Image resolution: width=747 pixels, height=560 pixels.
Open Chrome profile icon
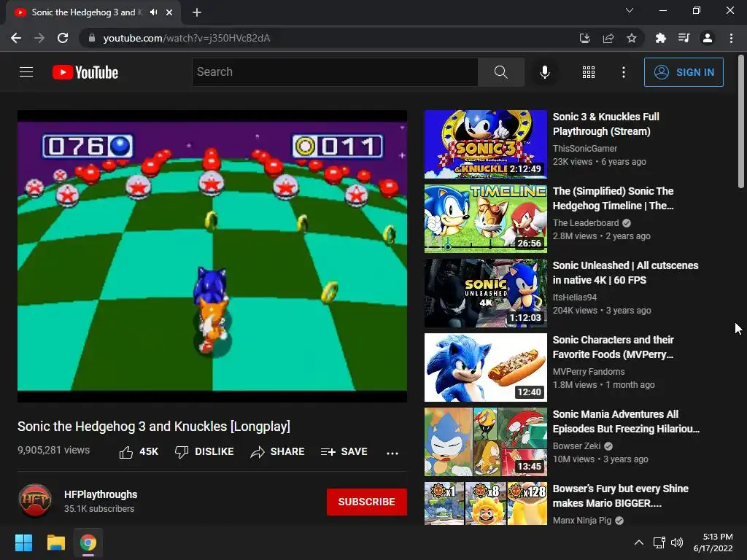[x=708, y=38]
